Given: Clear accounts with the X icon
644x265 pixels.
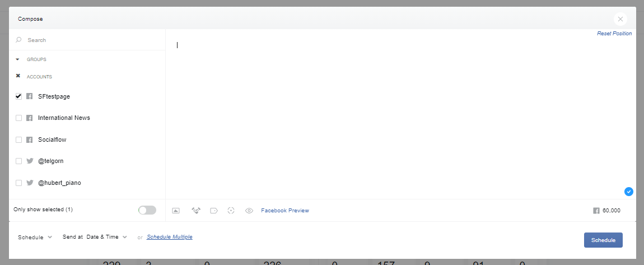Looking at the screenshot, I should coord(18,76).
